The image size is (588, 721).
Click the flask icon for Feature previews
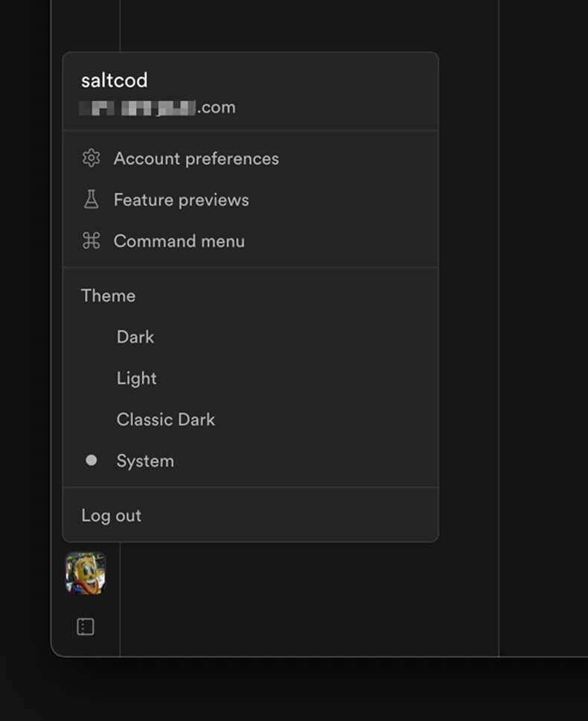(91, 200)
